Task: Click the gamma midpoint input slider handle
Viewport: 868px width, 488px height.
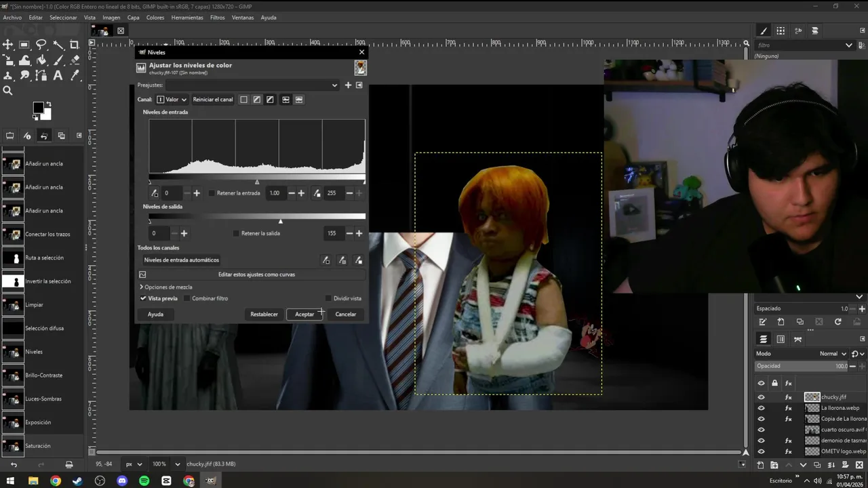Action: point(257,182)
